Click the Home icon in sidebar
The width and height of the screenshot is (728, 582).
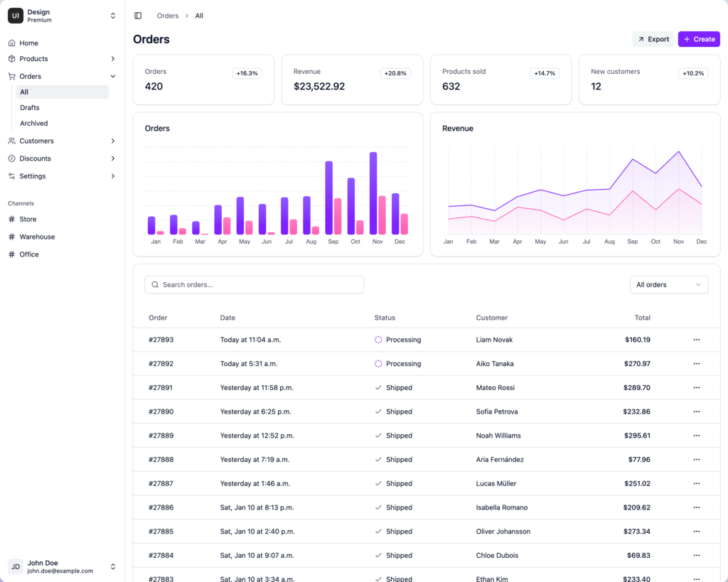11,43
